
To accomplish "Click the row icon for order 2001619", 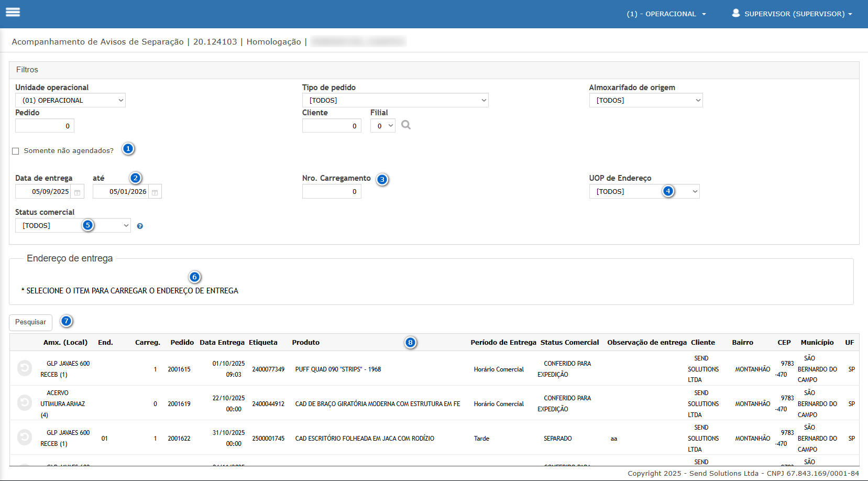I will pos(25,403).
